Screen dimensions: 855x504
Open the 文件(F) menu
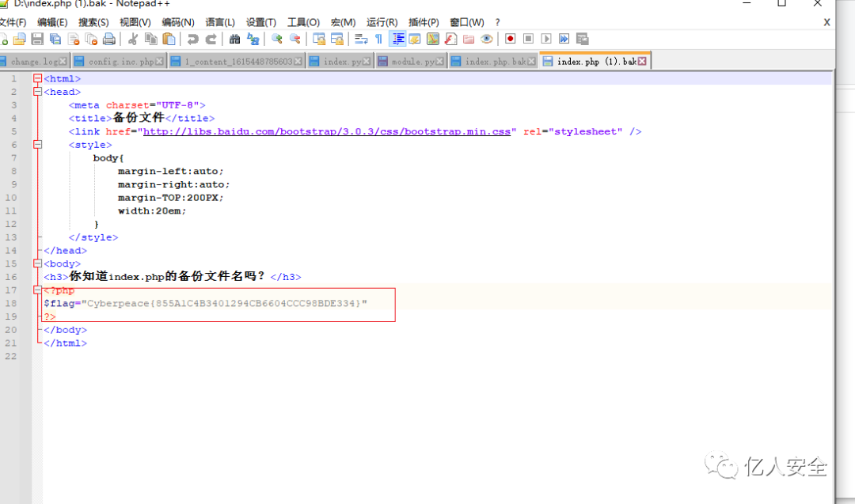[x=13, y=22]
